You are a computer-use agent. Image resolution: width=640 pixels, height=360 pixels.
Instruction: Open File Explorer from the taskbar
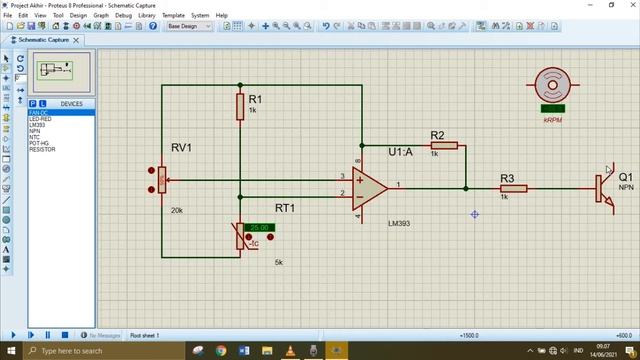pyautogui.click(x=267, y=351)
